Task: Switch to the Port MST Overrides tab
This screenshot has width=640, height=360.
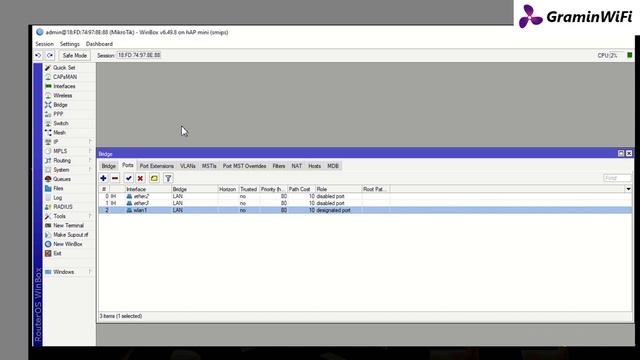Action: coord(244,166)
